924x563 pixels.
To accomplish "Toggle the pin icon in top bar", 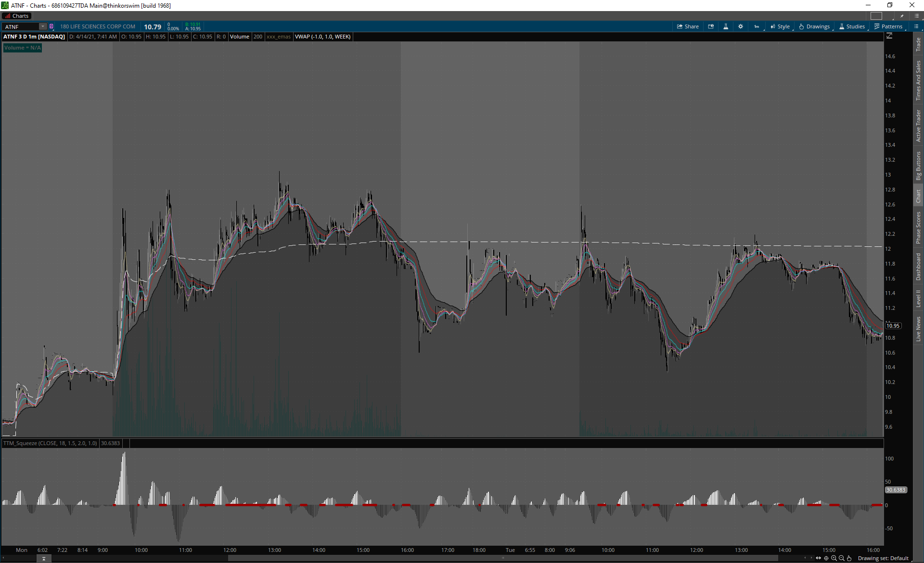I will tap(902, 16).
